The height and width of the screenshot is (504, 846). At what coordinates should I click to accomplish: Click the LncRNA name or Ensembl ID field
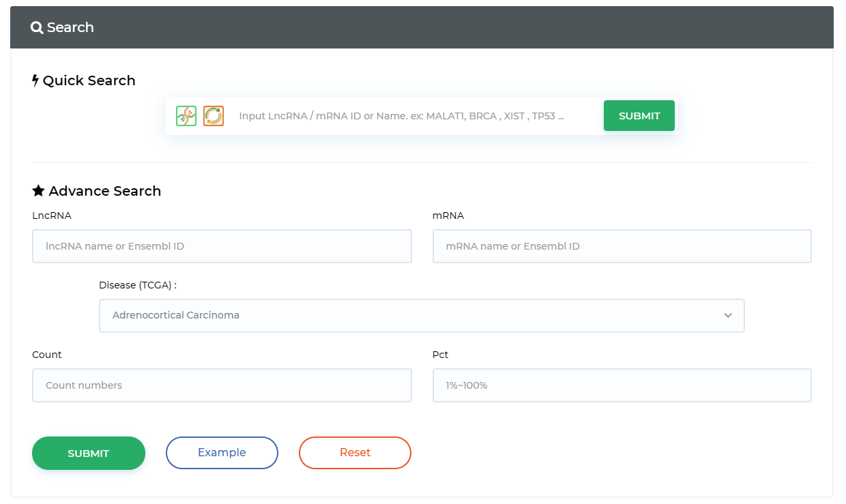[x=222, y=246]
